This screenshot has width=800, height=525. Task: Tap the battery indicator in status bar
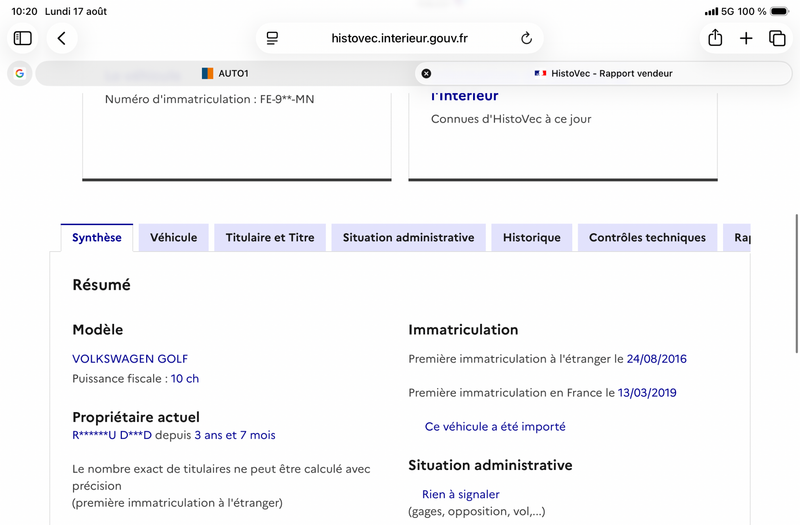point(780,11)
